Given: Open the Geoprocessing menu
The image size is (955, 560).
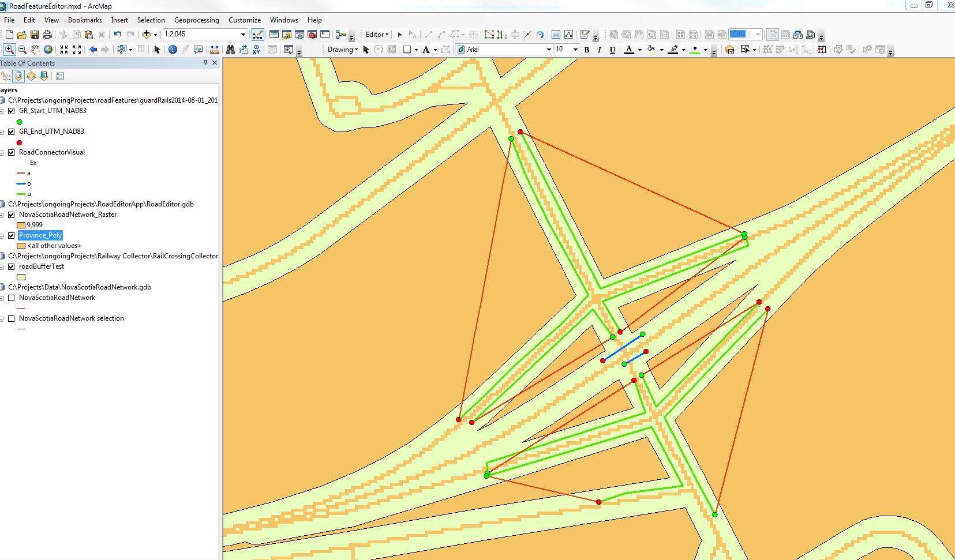Looking at the screenshot, I should [196, 20].
